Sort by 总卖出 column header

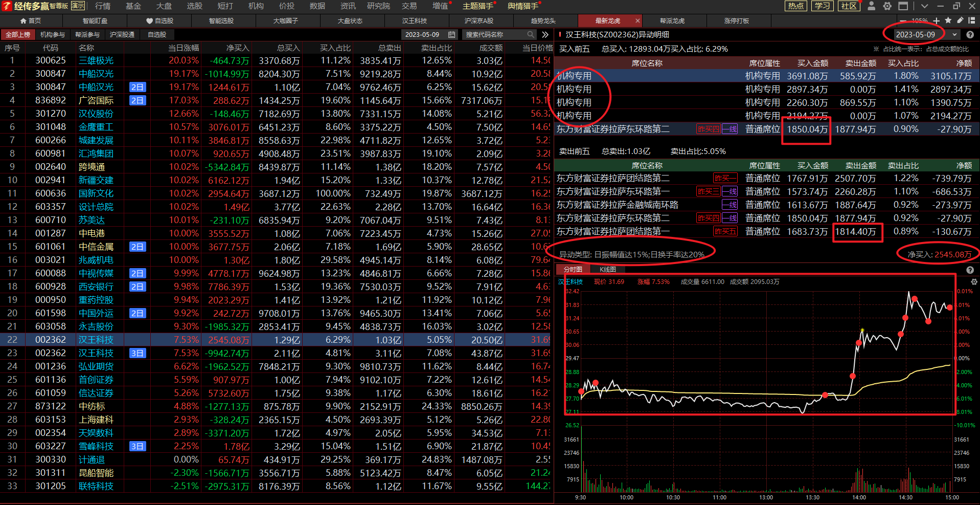[x=390, y=48]
